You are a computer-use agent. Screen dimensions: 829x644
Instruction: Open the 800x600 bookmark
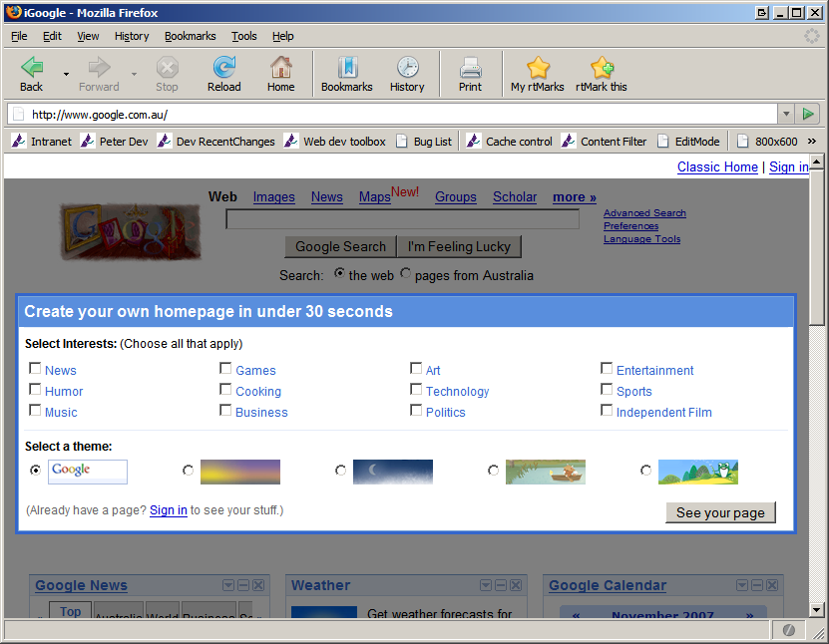coord(767,141)
